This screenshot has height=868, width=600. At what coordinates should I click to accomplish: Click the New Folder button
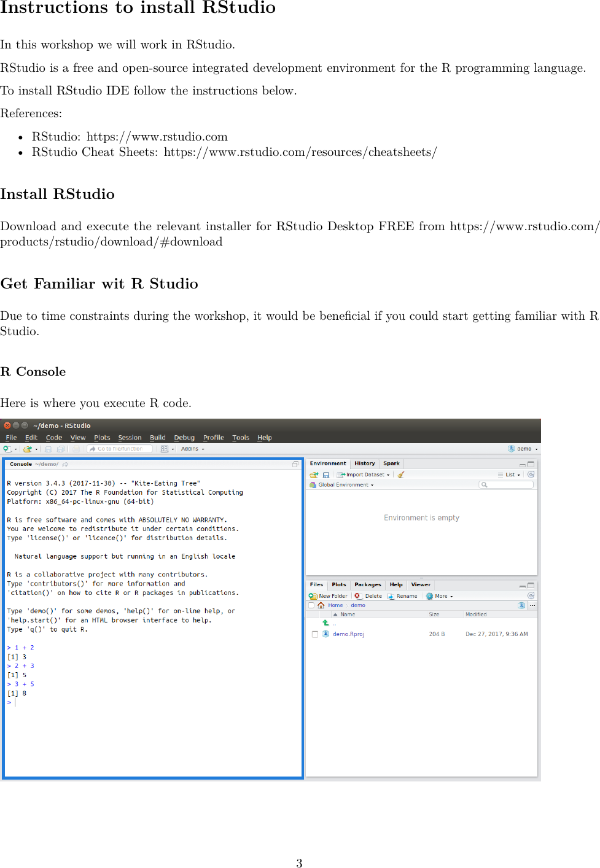point(328,596)
